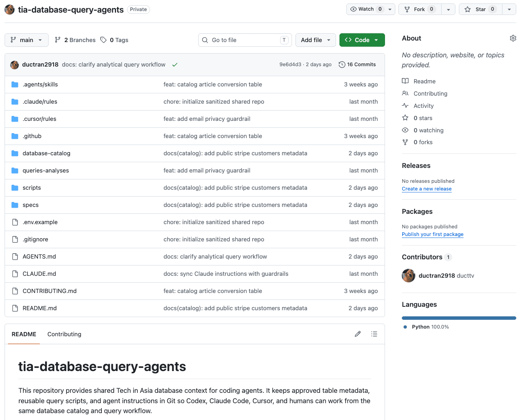Click the star icon beside 0 stars
This screenshot has height=420, width=522.
[405, 118]
